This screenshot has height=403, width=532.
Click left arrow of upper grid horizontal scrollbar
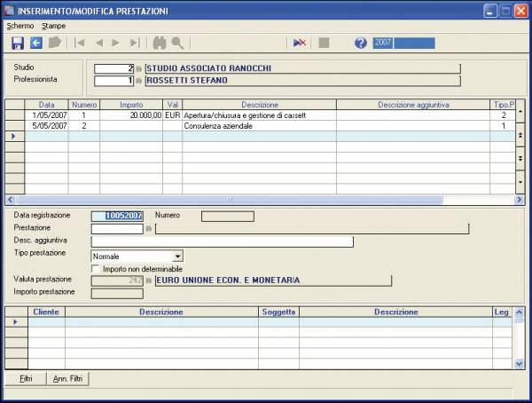coord(10,200)
